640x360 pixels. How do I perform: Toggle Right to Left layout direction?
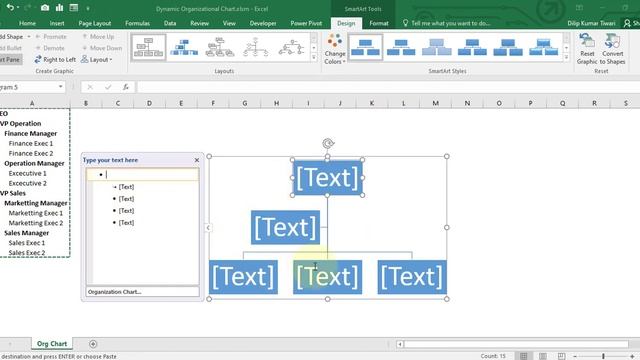[x=55, y=60]
